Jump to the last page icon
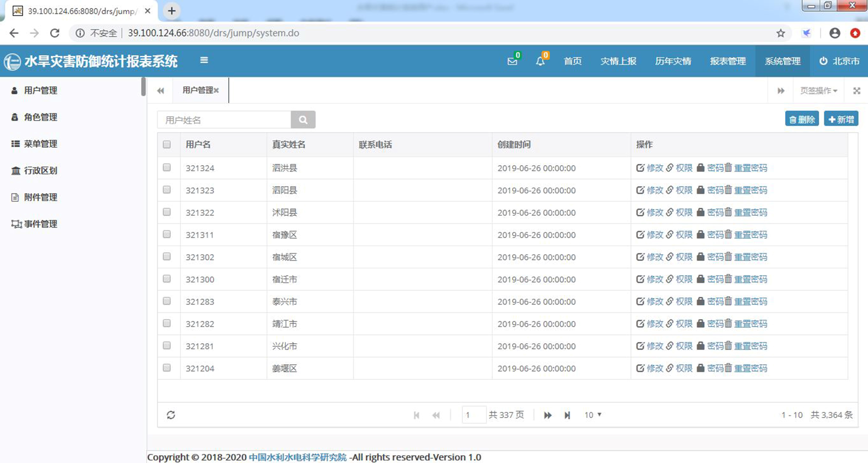 (x=567, y=415)
